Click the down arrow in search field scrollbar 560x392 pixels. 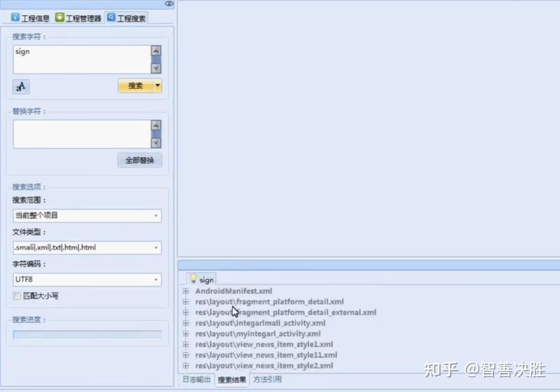pos(156,69)
